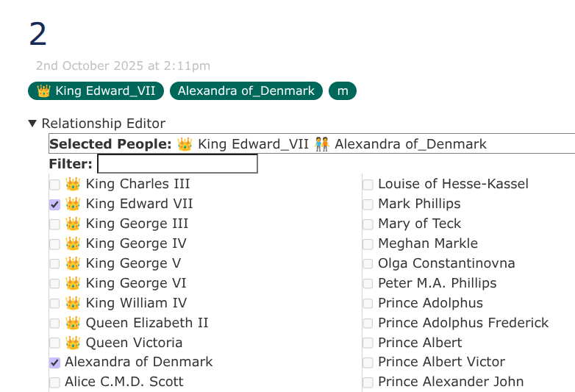This screenshot has height=392, width=575.
Task: Click the crown icon beside Queen Elizabeth II
Action: (72, 323)
